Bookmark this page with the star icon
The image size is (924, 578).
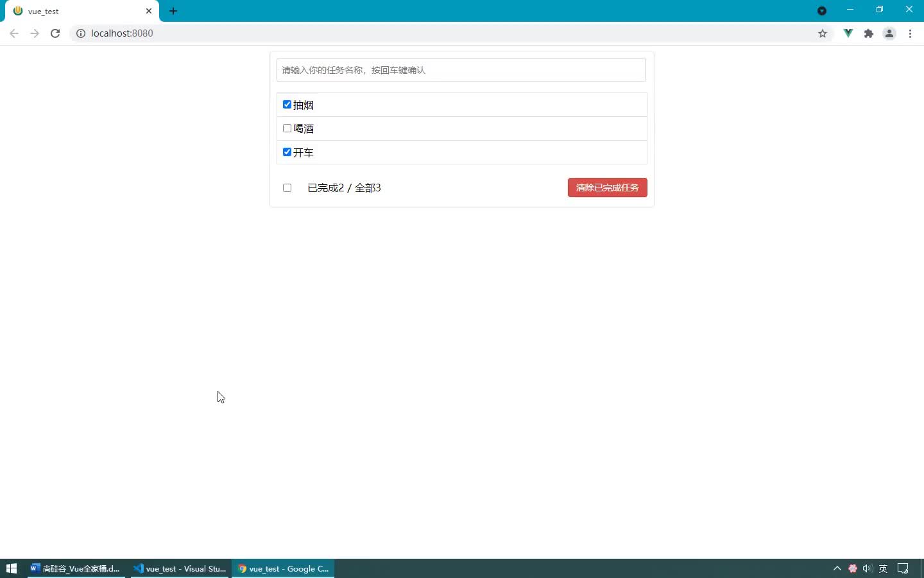[x=823, y=33]
